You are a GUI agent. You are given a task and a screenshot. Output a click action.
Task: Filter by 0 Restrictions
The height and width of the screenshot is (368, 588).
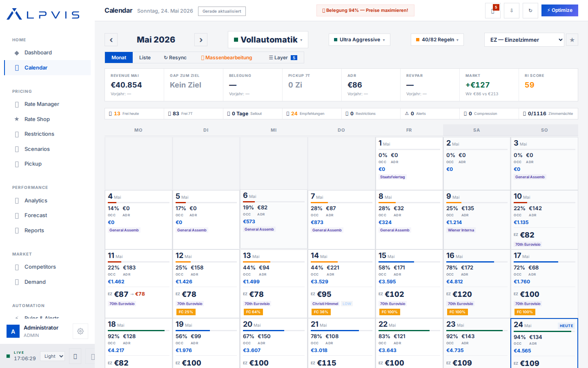coord(371,114)
